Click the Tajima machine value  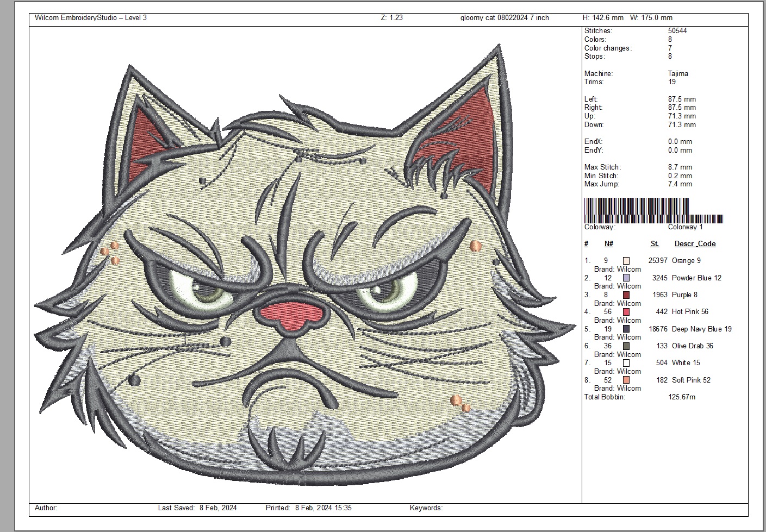coord(678,73)
